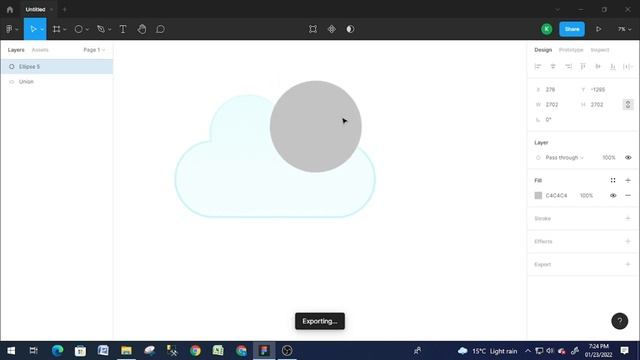Click the rotation angle field
The height and width of the screenshot is (360, 640).
pos(554,120)
